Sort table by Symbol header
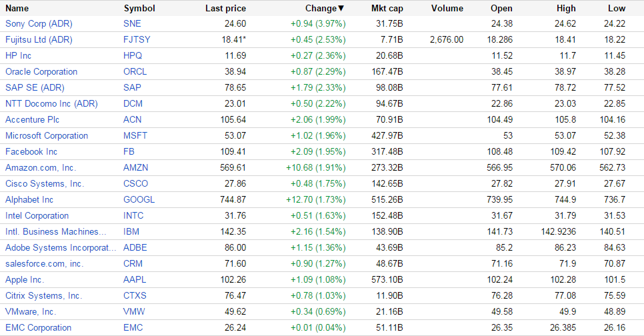Viewport: 644px width, 336px height. click(139, 9)
